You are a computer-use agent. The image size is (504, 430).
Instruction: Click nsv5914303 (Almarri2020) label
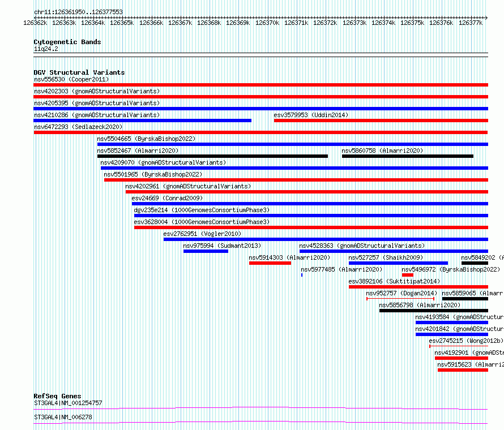point(289,257)
